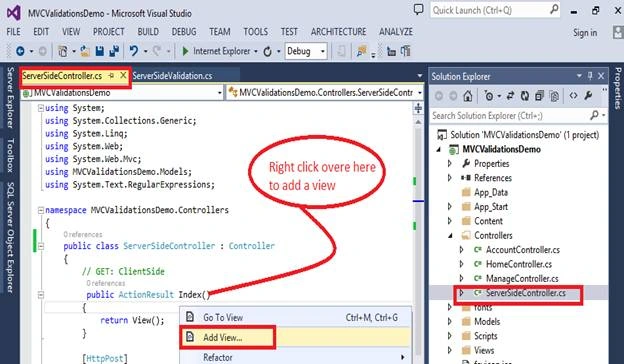The width and height of the screenshot is (624, 364).
Task: Open the Internet Explorer browser dropdown arrow
Action: point(255,51)
